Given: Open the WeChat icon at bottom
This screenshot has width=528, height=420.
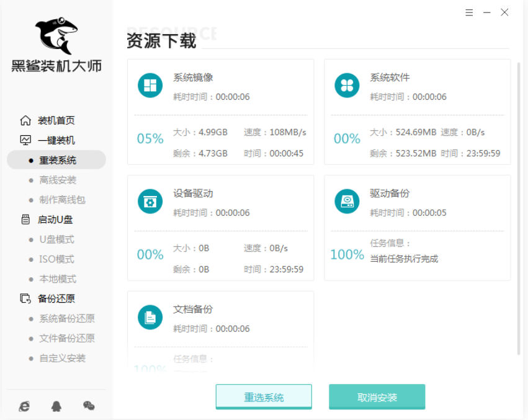Looking at the screenshot, I should [x=89, y=406].
